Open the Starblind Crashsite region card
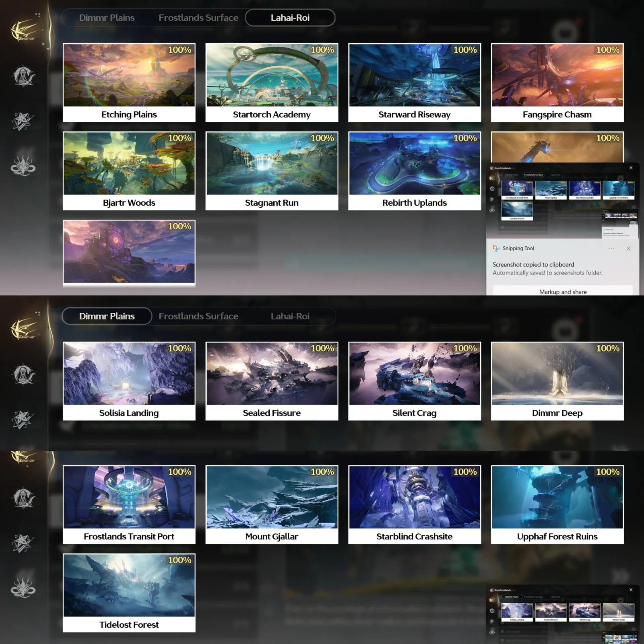644x644 pixels. (415, 504)
